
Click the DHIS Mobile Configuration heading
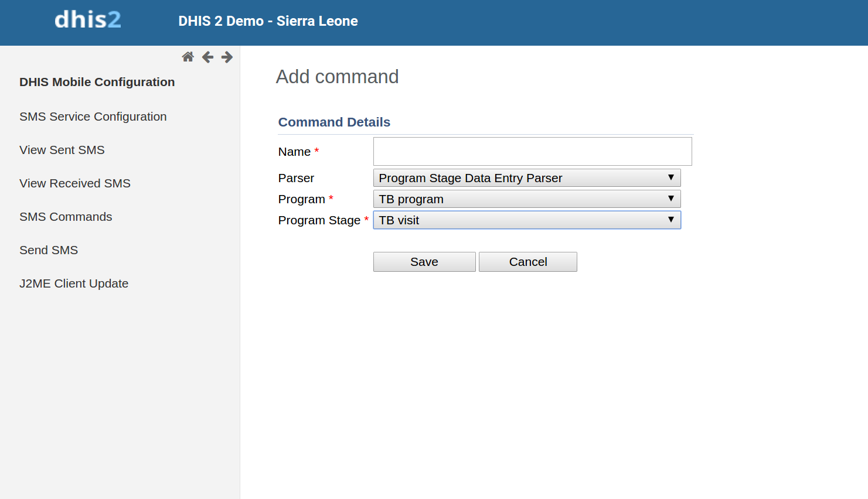tap(97, 82)
